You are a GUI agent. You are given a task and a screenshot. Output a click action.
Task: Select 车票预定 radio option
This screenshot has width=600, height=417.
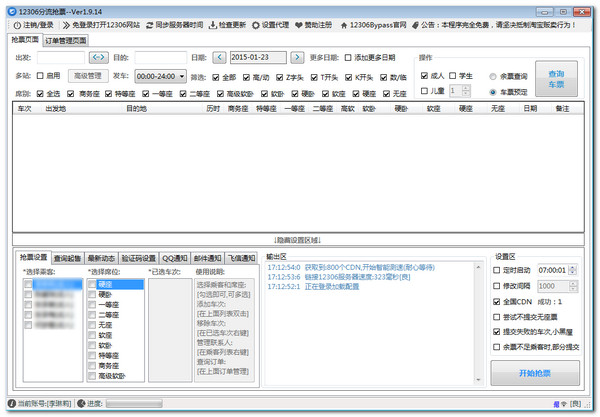[x=493, y=92]
